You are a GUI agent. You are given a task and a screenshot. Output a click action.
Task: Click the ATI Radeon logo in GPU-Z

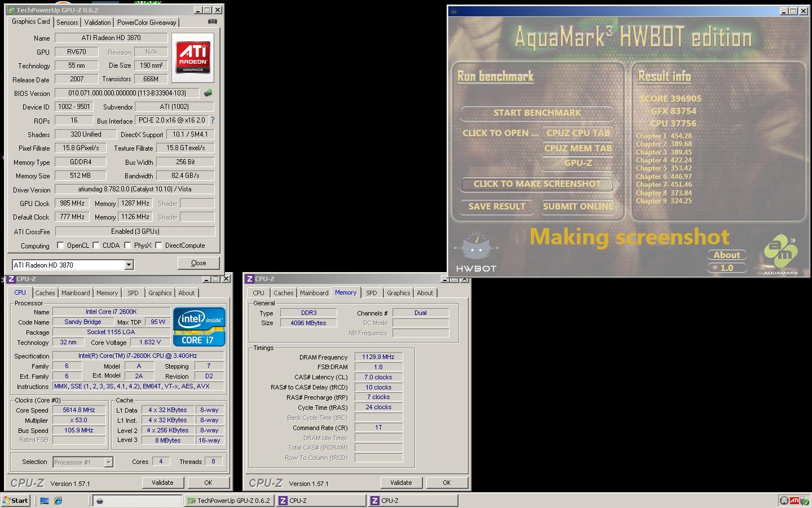193,58
